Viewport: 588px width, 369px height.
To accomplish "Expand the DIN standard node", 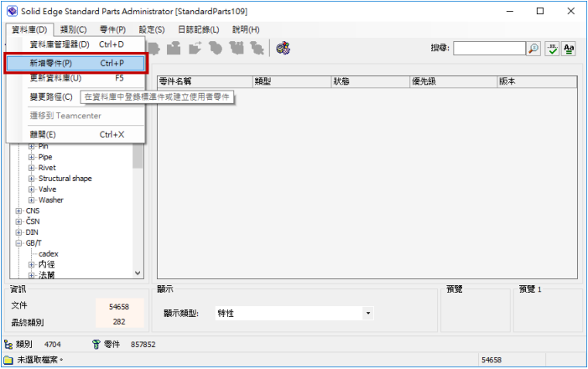I will (x=18, y=232).
